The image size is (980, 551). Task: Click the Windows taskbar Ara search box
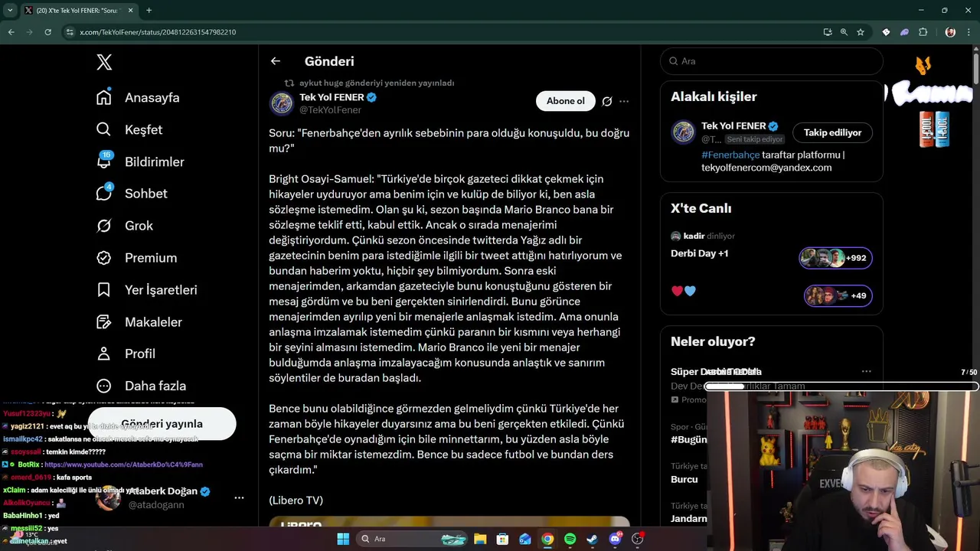(x=413, y=539)
